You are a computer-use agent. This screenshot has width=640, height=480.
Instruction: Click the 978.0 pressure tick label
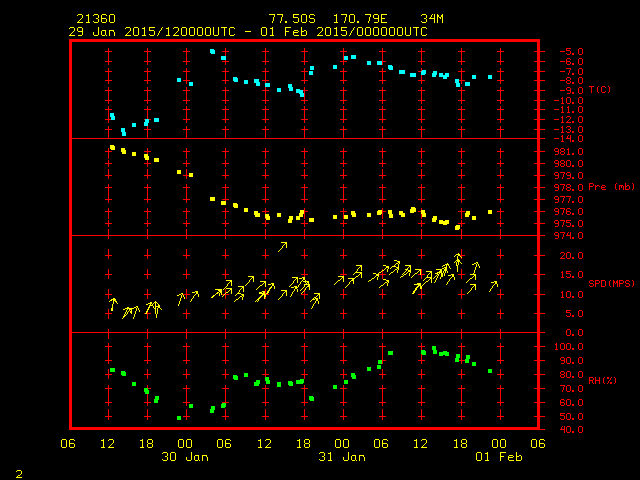pos(569,188)
